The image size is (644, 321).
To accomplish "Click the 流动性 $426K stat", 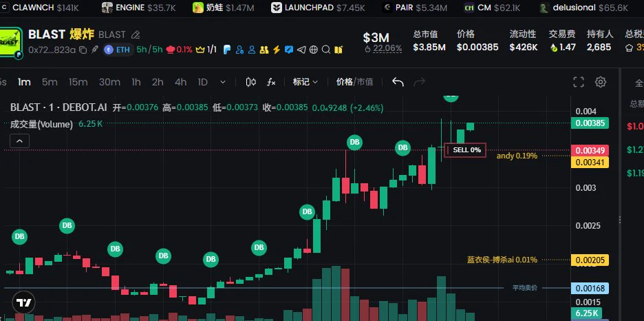I will point(523,41).
